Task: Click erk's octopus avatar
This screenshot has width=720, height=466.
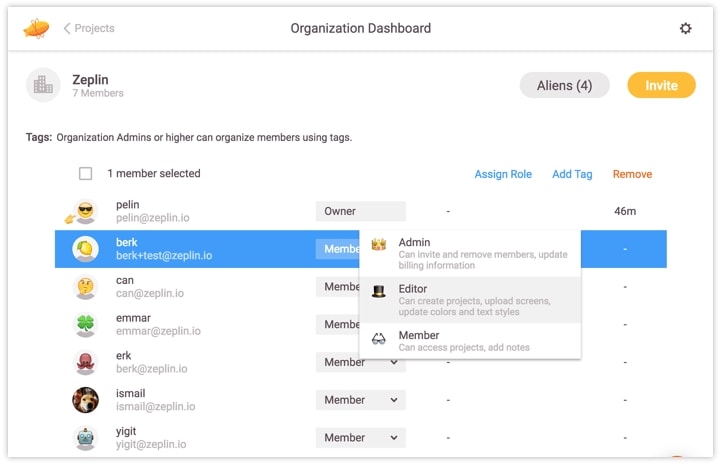Action: pos(85,362)
